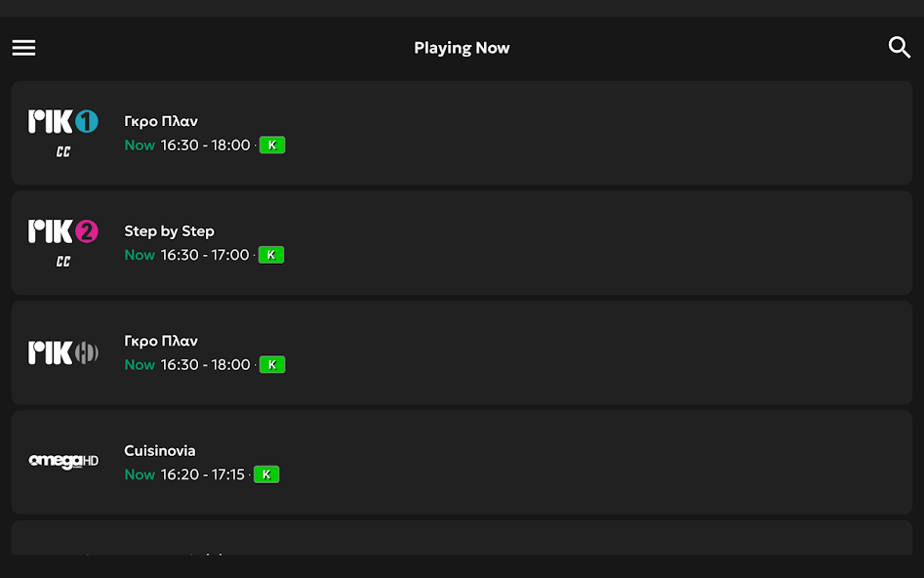Click the CC icon under RIK 2
This screenshot has width=924, height=578.
pos(63,262)
